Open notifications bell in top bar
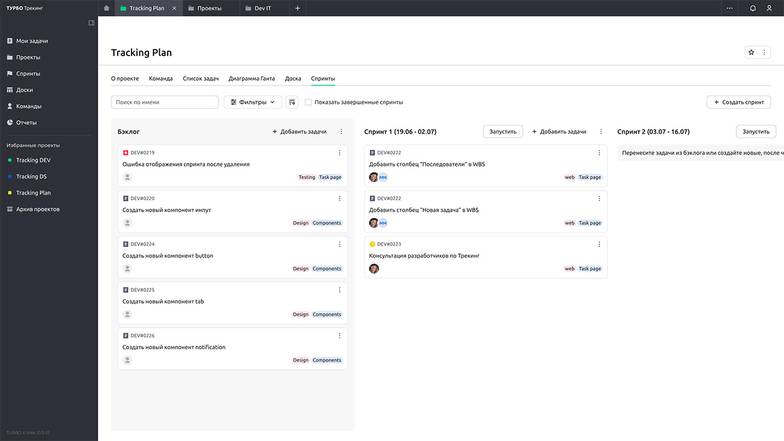The width and height of the screenshot is (784, 441). (753, 8)
